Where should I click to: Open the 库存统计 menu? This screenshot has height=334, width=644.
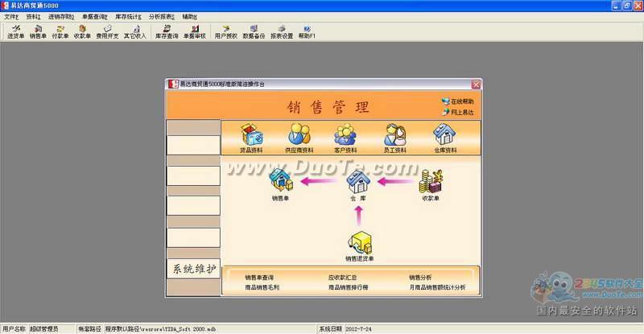click(x=128, y=17)
